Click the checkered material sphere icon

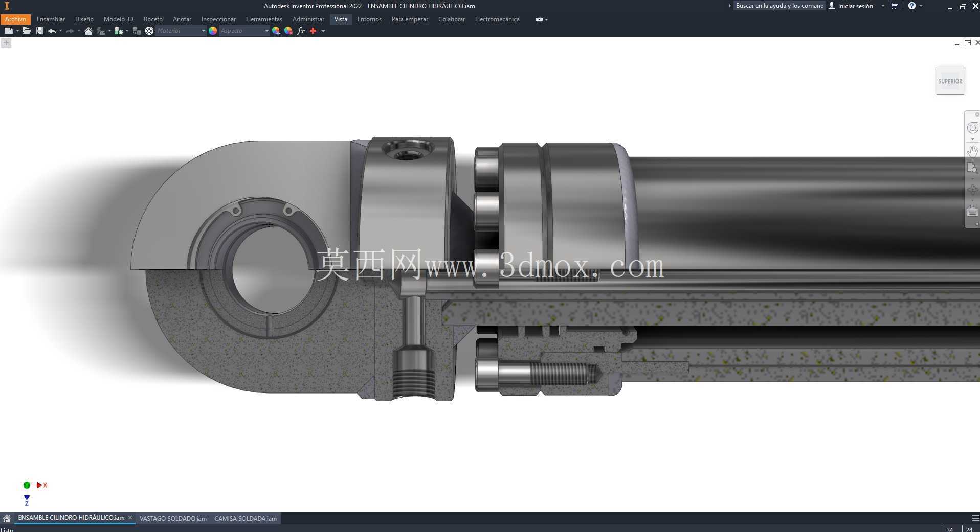click(x=149, y=31)
